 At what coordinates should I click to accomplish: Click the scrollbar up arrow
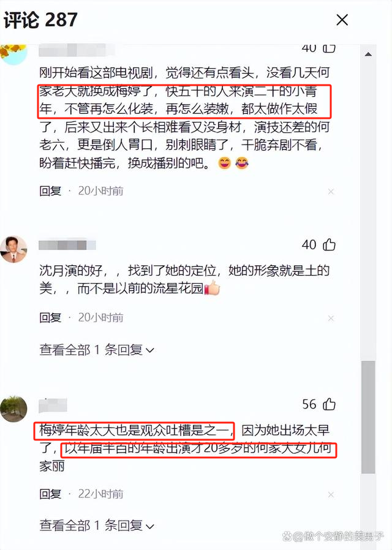(x=368, y=55)
